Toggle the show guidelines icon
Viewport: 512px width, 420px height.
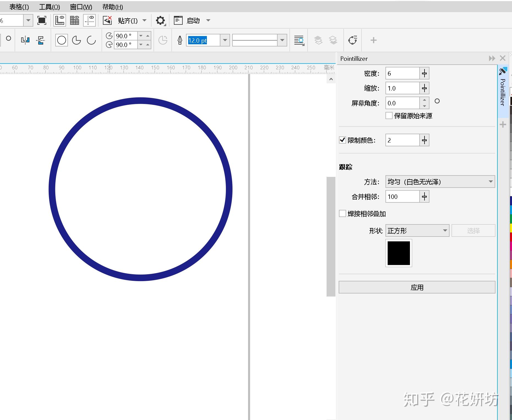89,20
